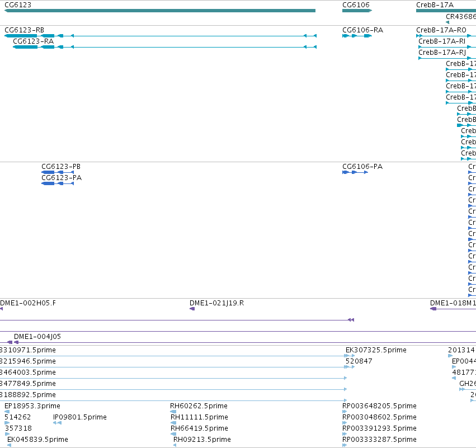Click the CG6123-RB transcript
This screenshot has height=448, width=476.
[161, 36]
